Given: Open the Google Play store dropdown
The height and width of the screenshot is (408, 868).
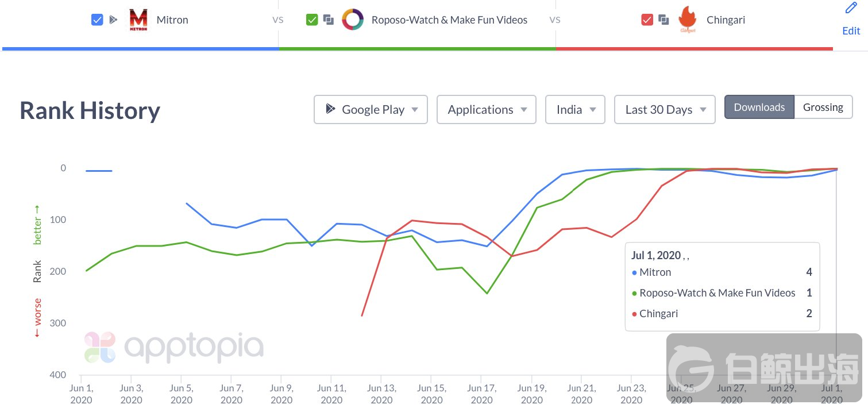Looking at the screenshot, I should click(371, 110).
